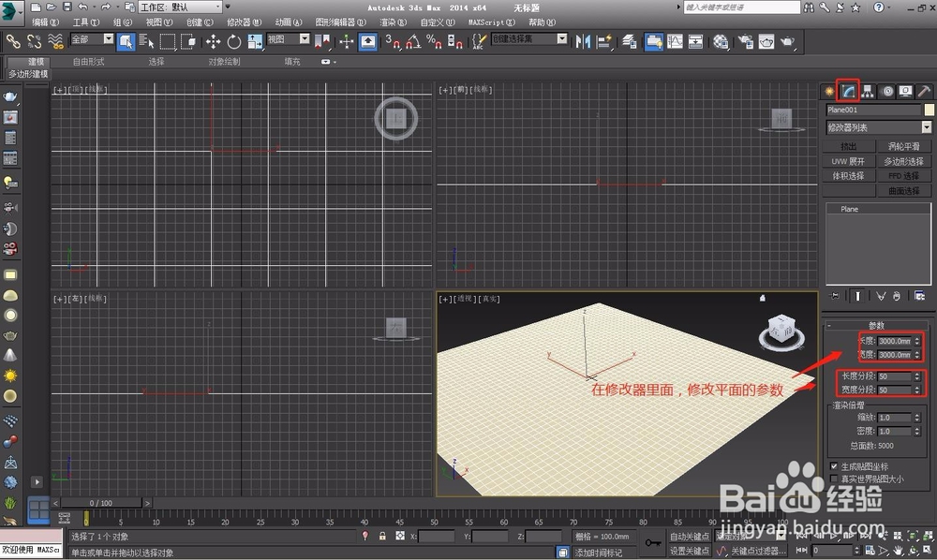Image resolution: width=937 pixels, height=560 pixels.
Task: Toggle the 生成贴图坐标 checkbox
Action: point(834,466)
